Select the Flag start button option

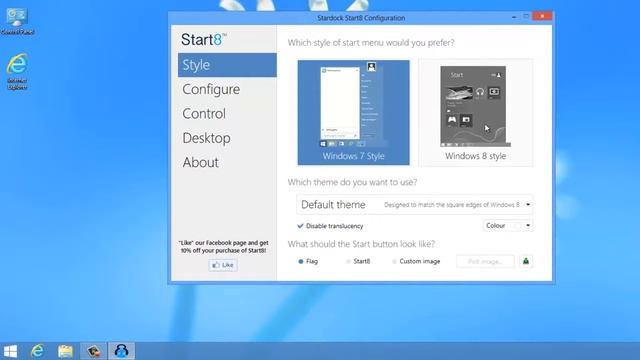tap(308, 261)
